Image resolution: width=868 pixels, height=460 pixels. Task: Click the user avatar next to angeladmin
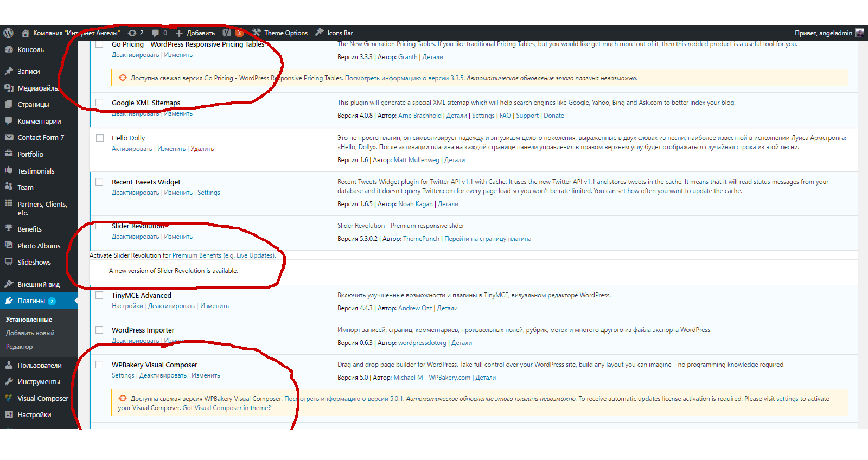point(859,33)
